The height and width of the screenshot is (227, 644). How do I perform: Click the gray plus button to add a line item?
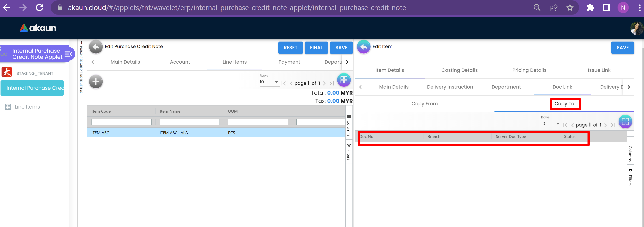click(x=96, y=82)
